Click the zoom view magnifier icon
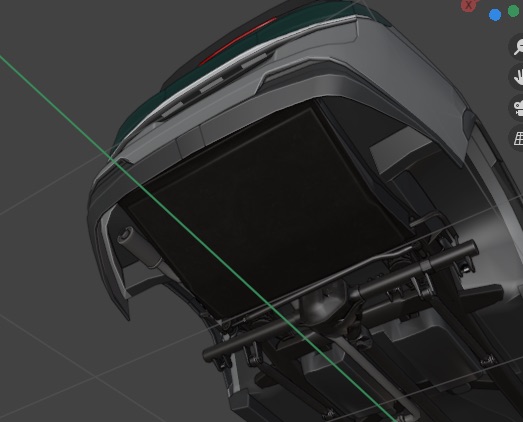 click(x=517, y=47)
